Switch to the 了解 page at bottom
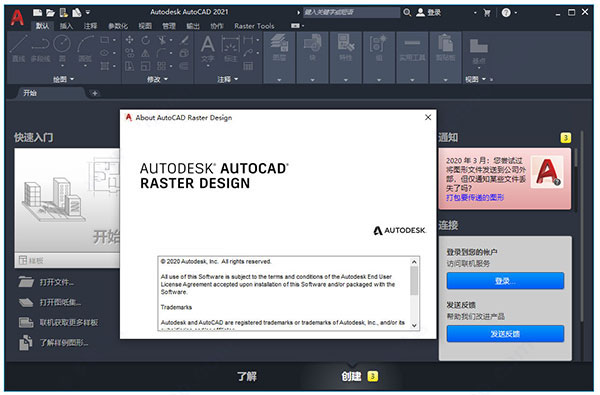 (247, 376)
